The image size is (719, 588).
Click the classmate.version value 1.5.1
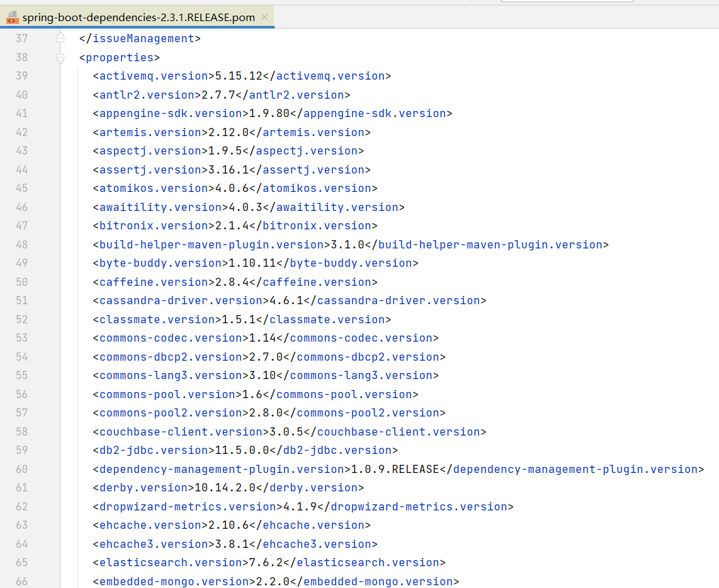pos(239,320)
